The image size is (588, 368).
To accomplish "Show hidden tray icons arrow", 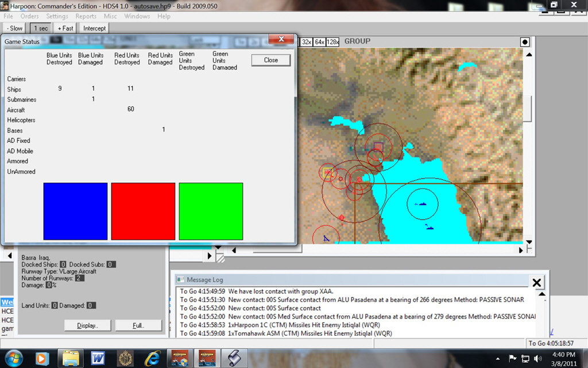I will [x=498, y=359].
